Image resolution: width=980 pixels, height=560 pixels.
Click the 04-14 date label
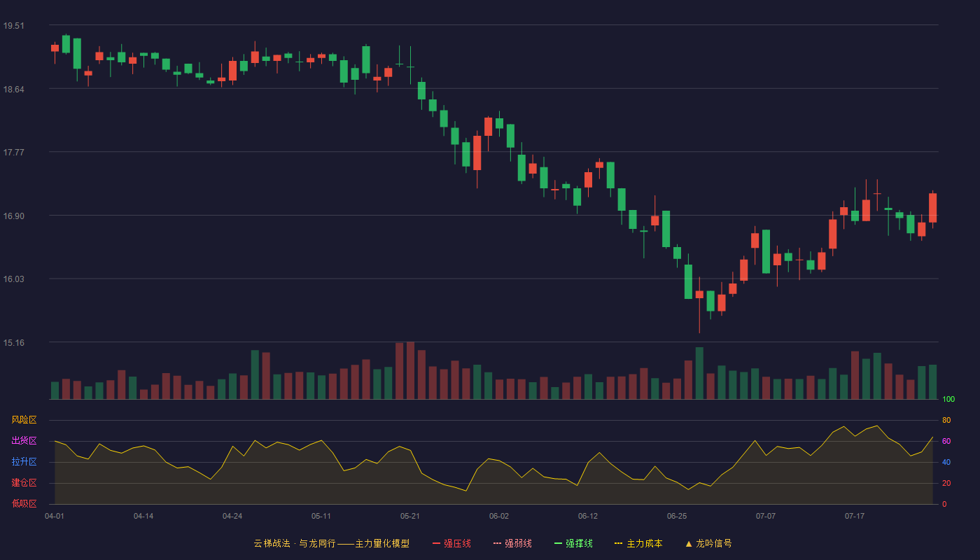tap(143, 516)
